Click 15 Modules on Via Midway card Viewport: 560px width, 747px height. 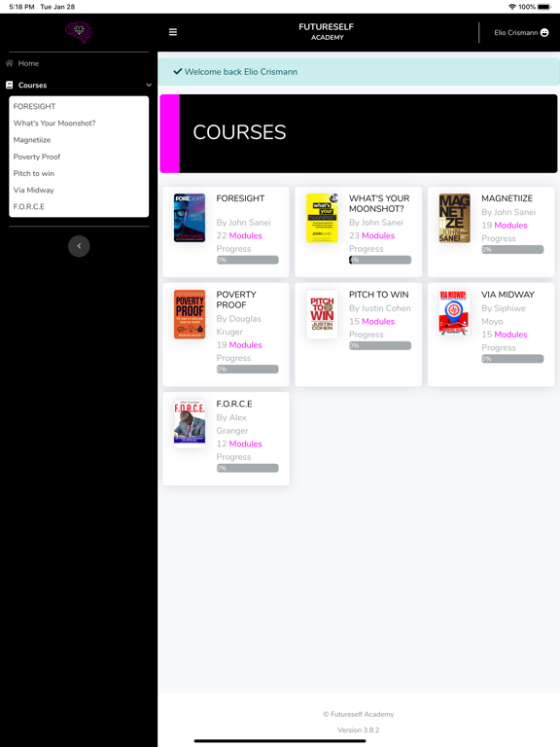point(505,335)
